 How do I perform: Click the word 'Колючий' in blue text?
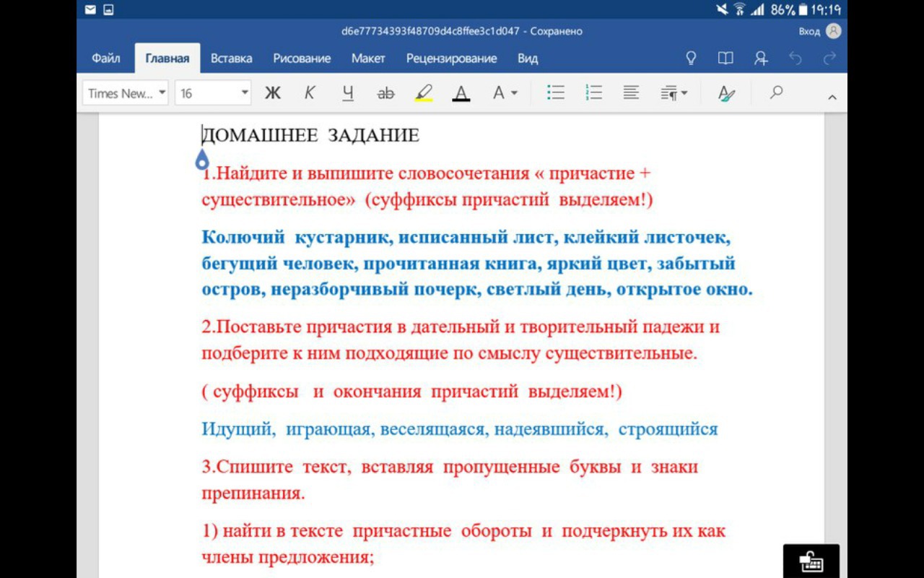pyautogui.click(x=243, y=237)
